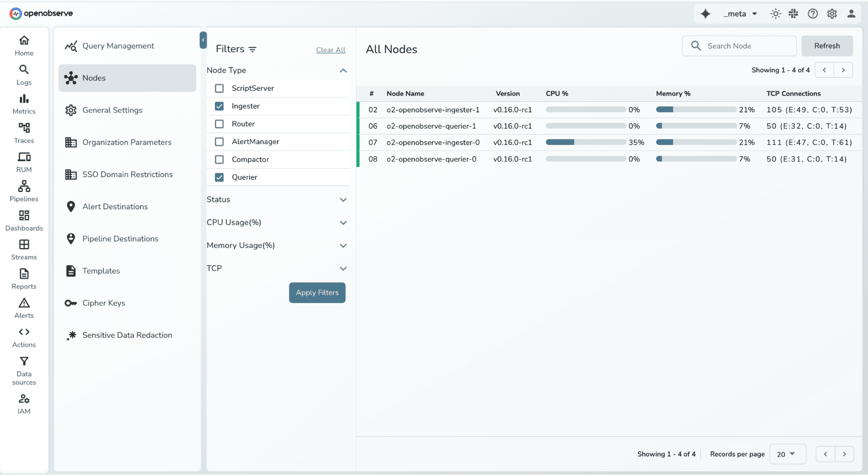Open Traces from the left navigation
The height and width of the screenshot is (475, 868).
pos(24,132)
